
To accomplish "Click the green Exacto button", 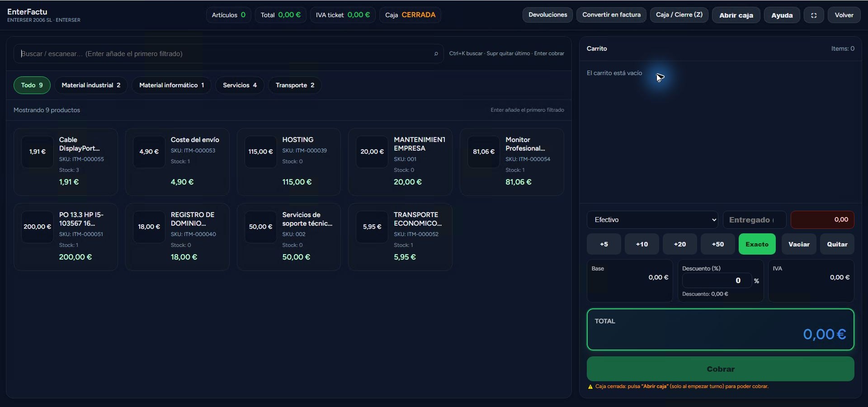I will [757, 244].
